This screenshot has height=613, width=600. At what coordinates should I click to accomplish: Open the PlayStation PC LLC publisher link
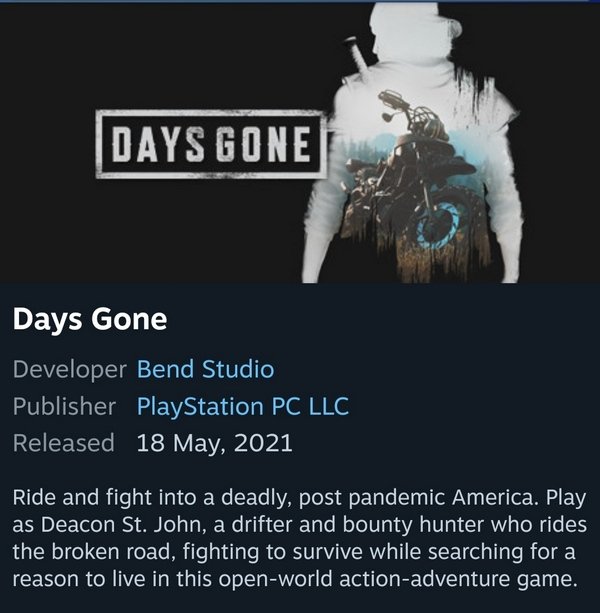point(243,407)
